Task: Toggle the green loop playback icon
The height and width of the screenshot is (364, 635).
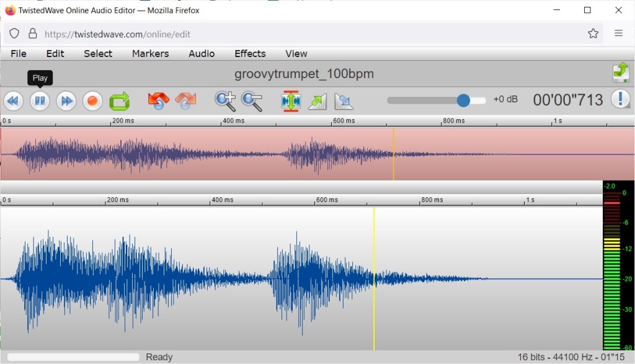Action: [x=119, y=100]
